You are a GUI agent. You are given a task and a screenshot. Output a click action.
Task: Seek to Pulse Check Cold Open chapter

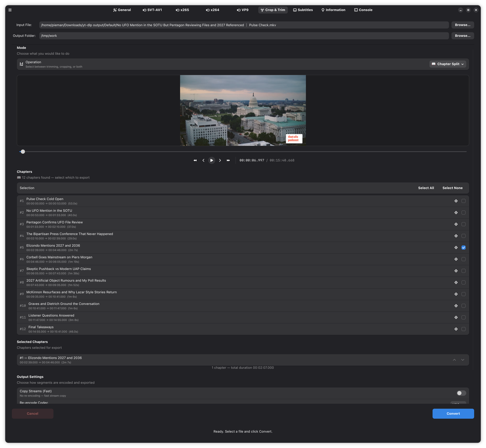coord(456,201)
